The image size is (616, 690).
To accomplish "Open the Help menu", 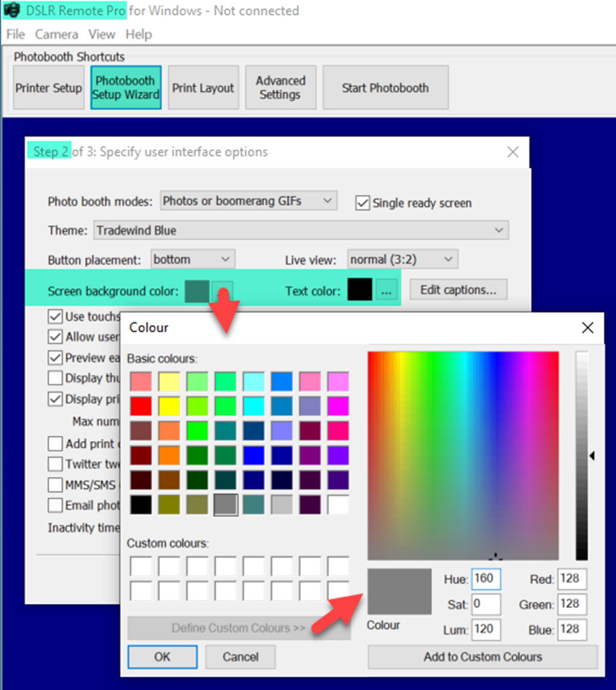I will 139,34.
